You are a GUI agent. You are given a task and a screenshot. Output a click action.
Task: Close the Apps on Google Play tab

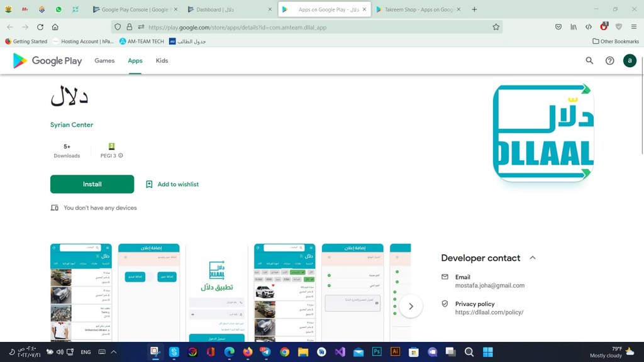pyautogui.click(x=364, y=9)
